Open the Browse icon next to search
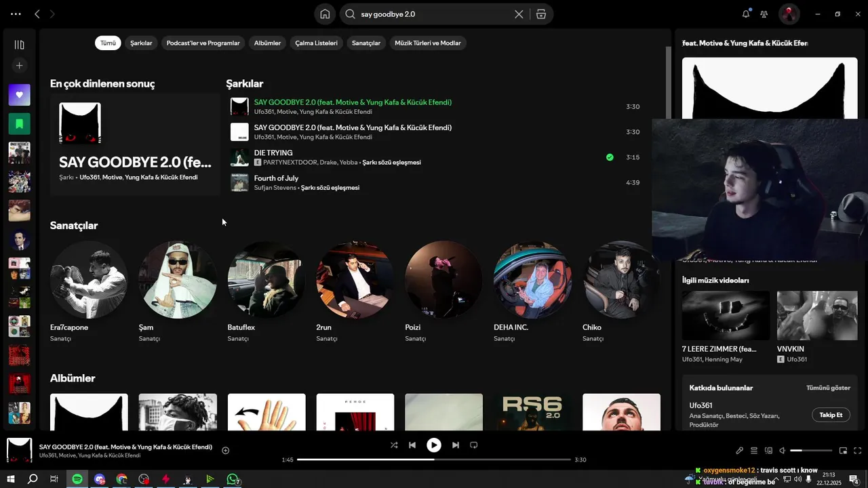Screen dimensions: 868x488 tap(540, 14)
